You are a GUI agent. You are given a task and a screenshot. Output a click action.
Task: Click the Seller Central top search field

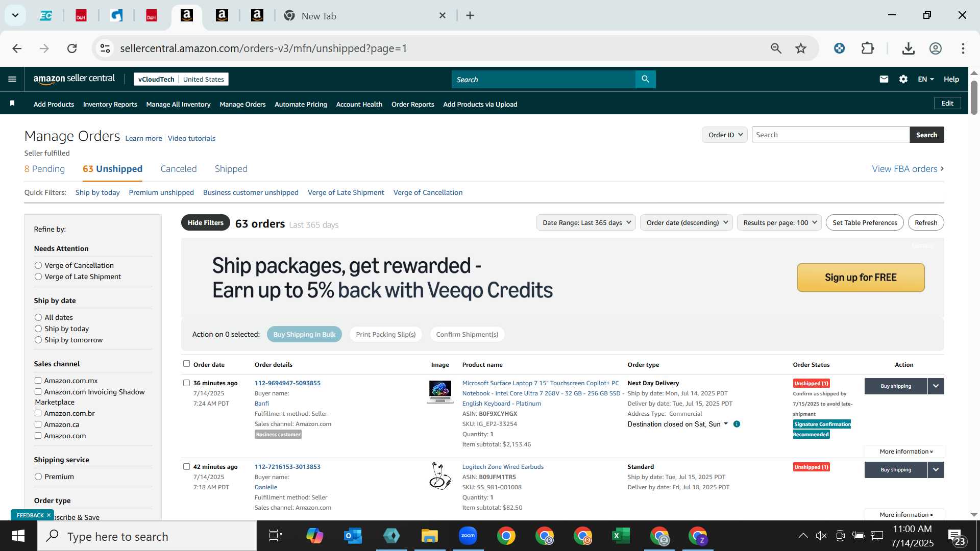click(x=543, y=79)
